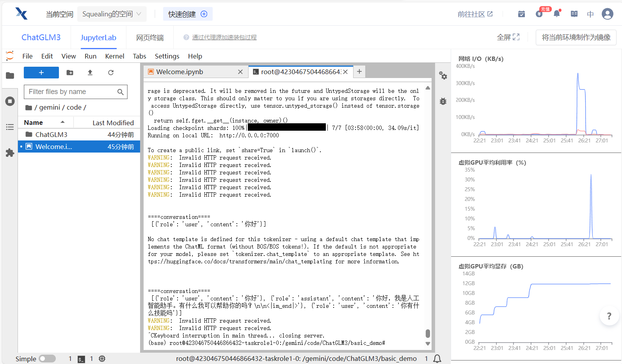Show the table of contents panel
Screen dimensions: 622x364
coord(10,127)
